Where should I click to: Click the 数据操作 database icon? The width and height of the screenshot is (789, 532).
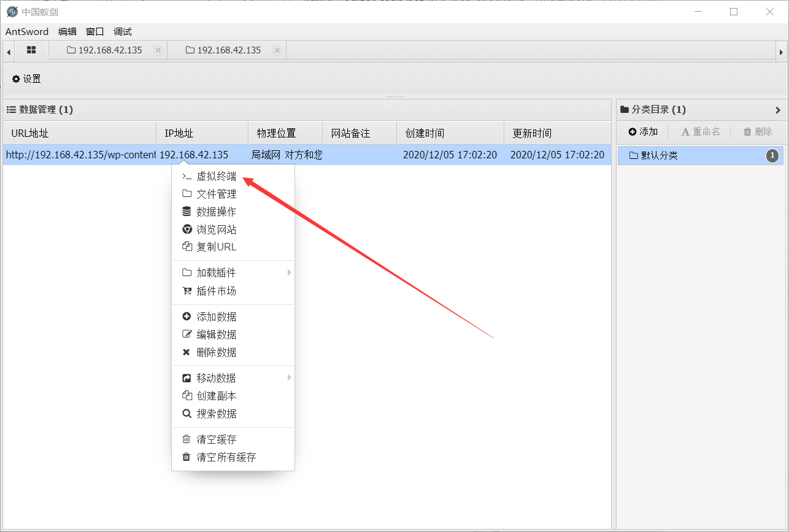click(x=187, y=211)
